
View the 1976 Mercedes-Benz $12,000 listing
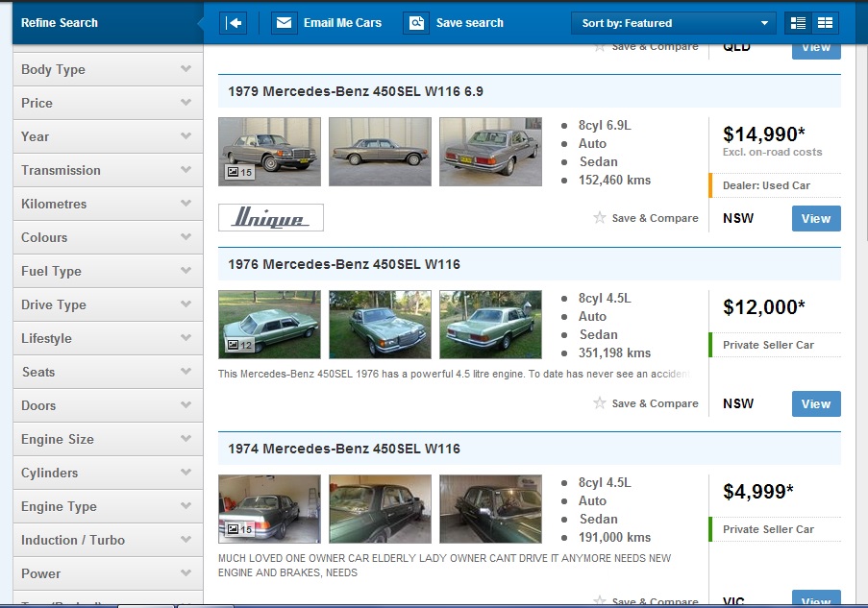816,403
